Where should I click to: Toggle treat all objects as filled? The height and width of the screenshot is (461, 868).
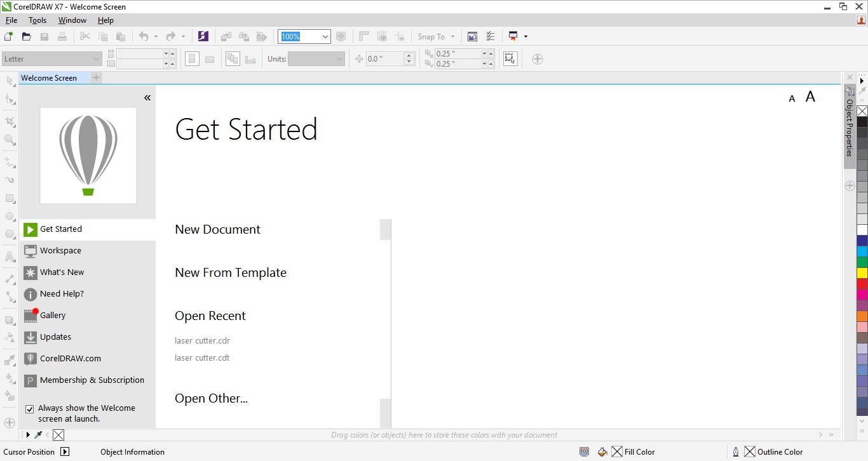510,59
